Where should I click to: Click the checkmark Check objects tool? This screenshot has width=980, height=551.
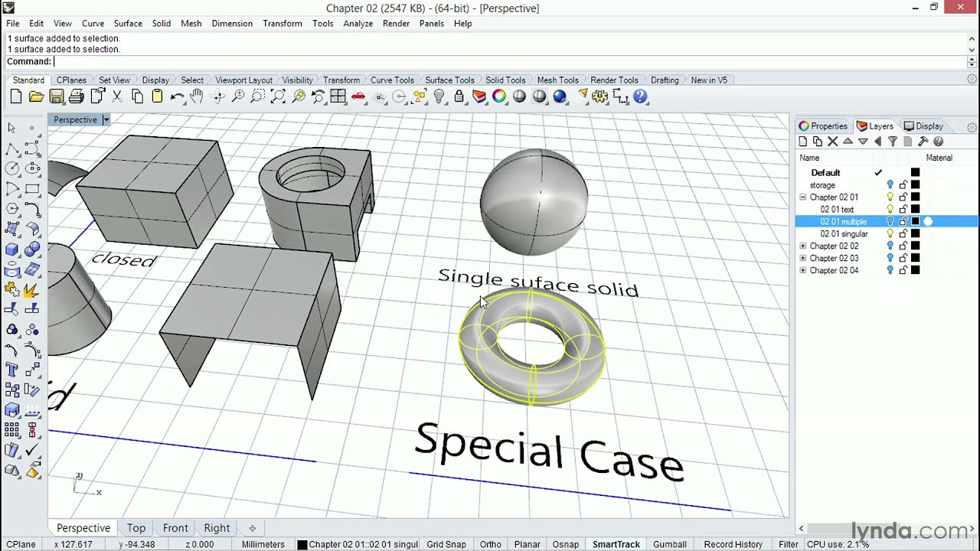[32, 451]
